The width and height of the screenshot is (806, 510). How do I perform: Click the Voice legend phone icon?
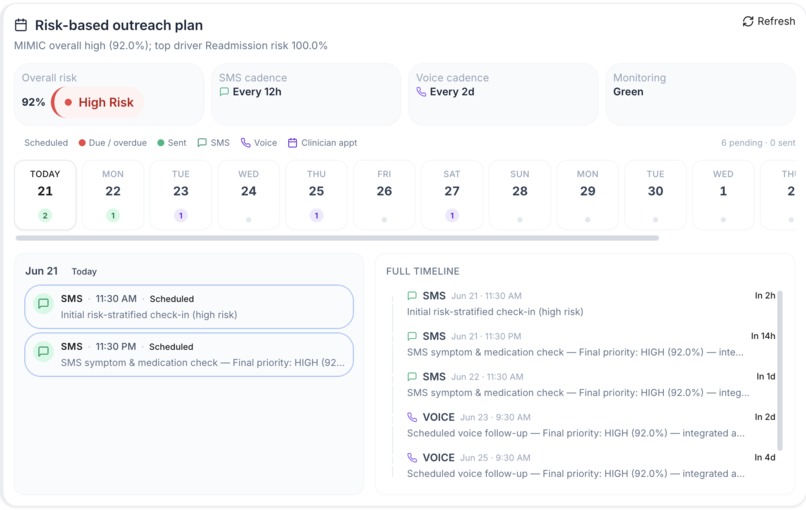246,143
